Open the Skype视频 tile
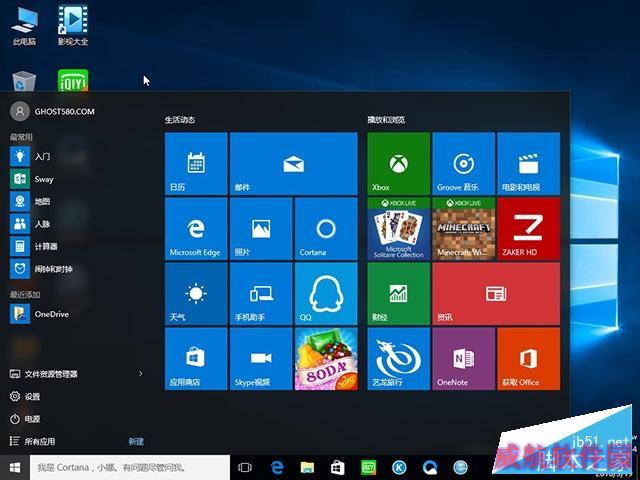The image size is (640, 480). (261, 359)
